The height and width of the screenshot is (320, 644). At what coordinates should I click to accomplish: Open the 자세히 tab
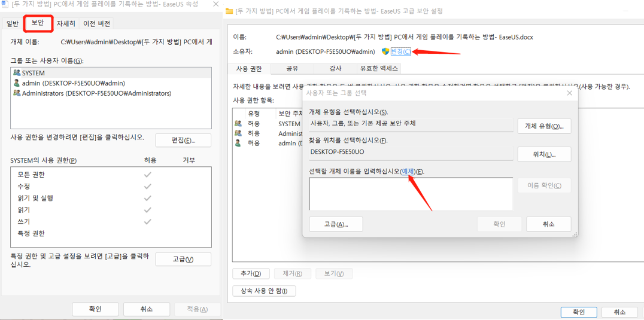pyautogui.click(x=66, y=23)
